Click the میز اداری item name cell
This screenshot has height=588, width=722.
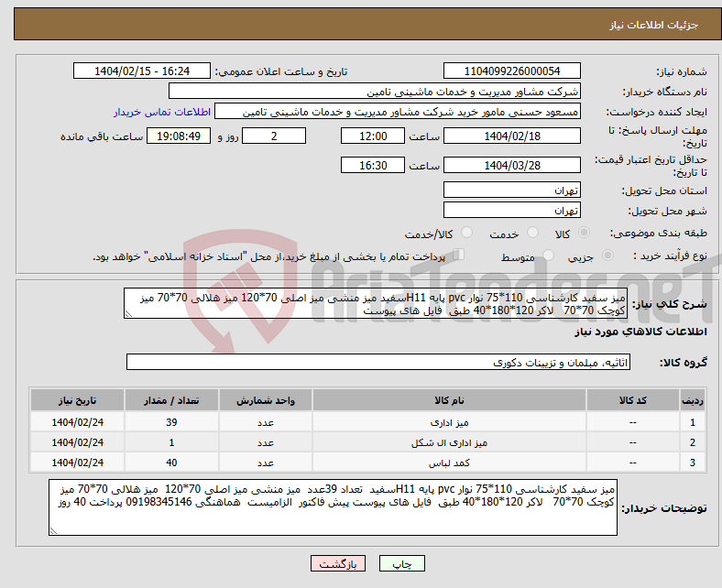click(x=449, y=422)
